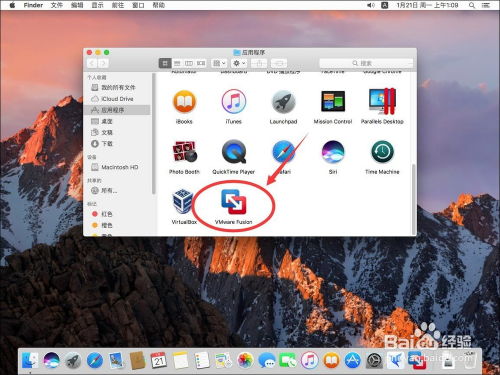Select the Photo Booth application
Image resolution: width=500 pixels, height=375 pixels.
tap(184, 152)
